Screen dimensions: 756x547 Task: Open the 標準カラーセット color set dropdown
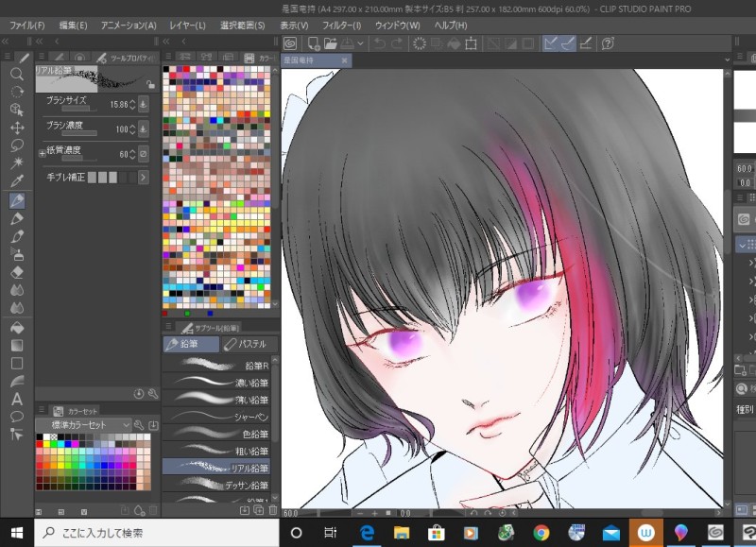[x=83, y=425]
